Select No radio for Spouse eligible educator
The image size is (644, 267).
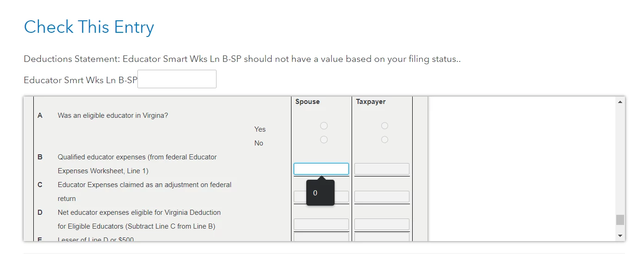[324, 140]
